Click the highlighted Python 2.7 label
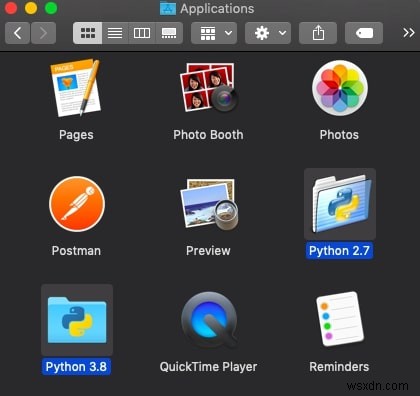 tap(339, 251)
